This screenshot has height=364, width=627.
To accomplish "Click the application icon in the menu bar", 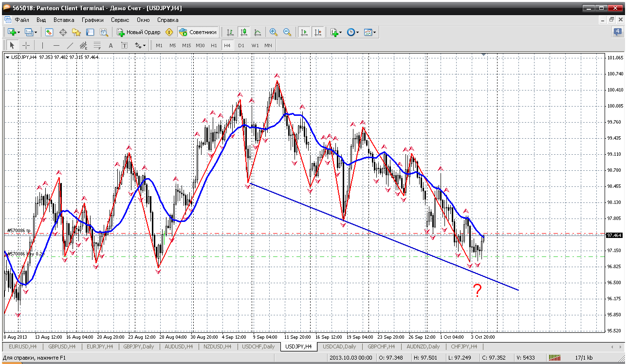I will point(8,20).
